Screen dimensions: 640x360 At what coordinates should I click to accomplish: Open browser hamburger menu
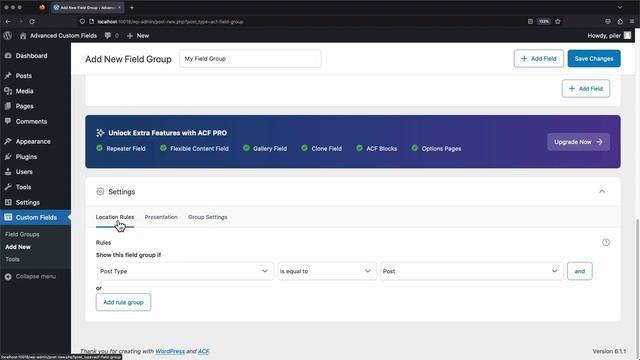pos(632,21)
